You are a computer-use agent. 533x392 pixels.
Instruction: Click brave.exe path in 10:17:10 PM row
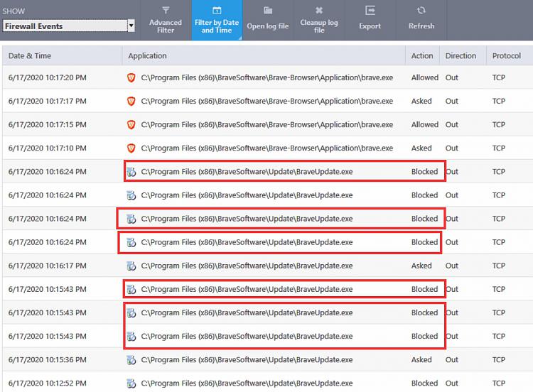pyautogui.click(x=267, y=148)
